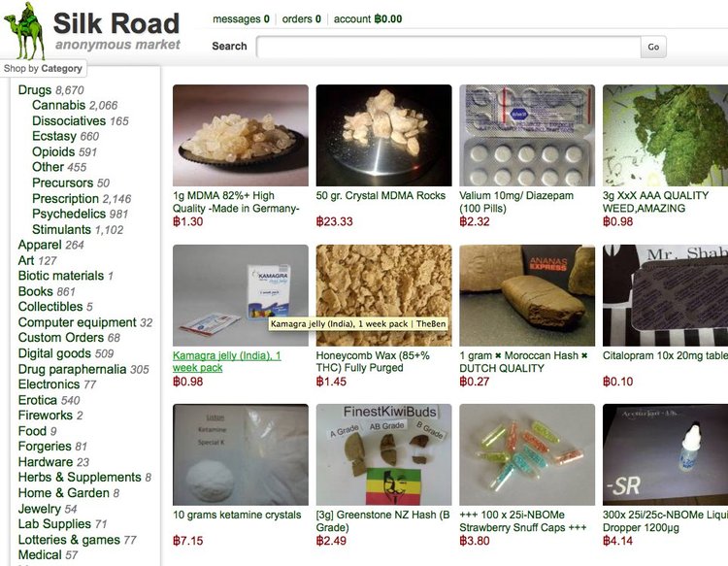Open the orders link in header
The image size is (728, 566).
tap(301, 19)
